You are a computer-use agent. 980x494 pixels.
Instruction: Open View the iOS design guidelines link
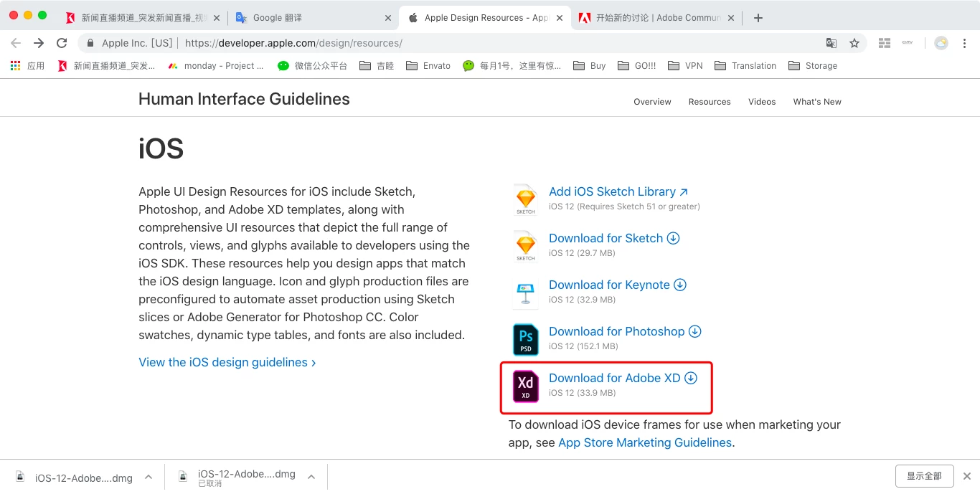[x=227, y=362]
